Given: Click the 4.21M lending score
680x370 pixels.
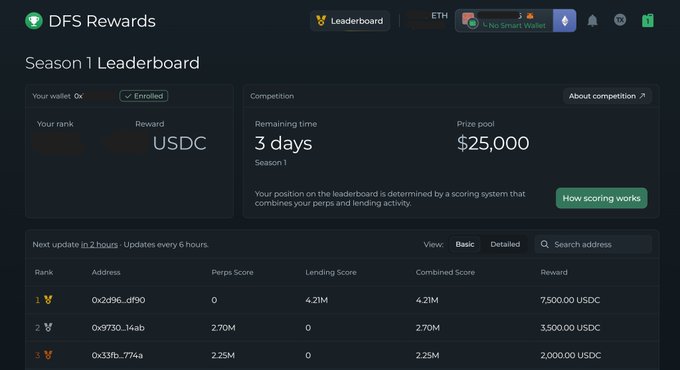Looking at the screenshot, I should (317, 300).
